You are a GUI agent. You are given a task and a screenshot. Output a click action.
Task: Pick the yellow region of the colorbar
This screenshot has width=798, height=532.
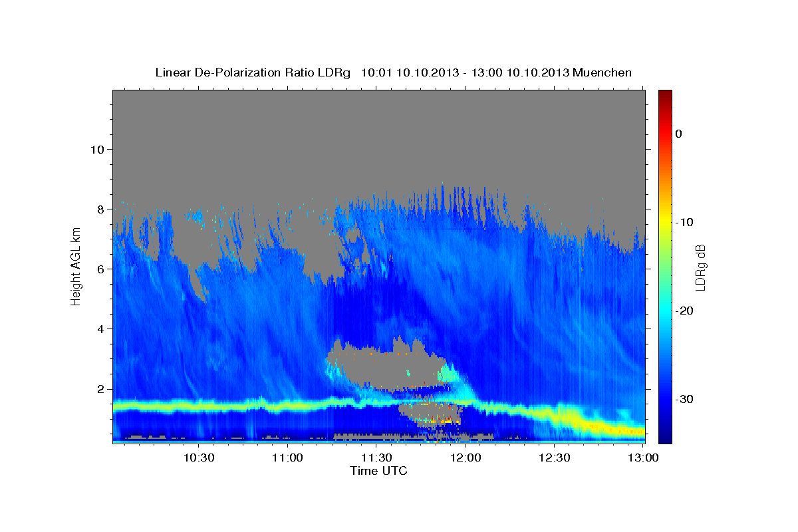click(x=665, y=222)
